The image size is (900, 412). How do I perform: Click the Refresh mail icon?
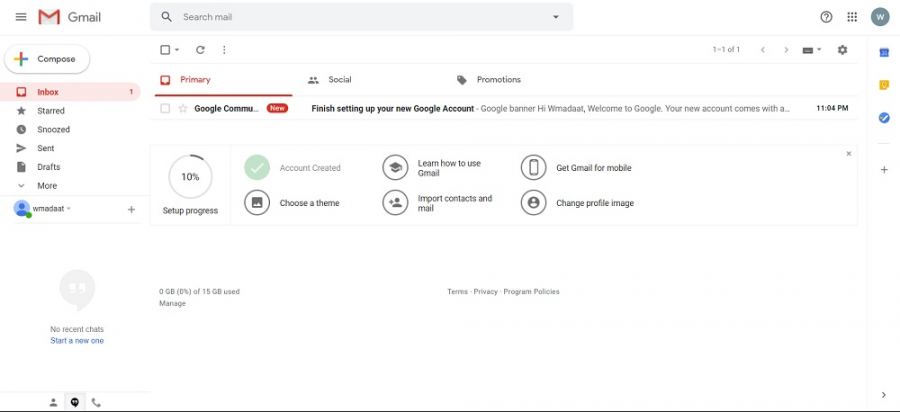point(200,49)
